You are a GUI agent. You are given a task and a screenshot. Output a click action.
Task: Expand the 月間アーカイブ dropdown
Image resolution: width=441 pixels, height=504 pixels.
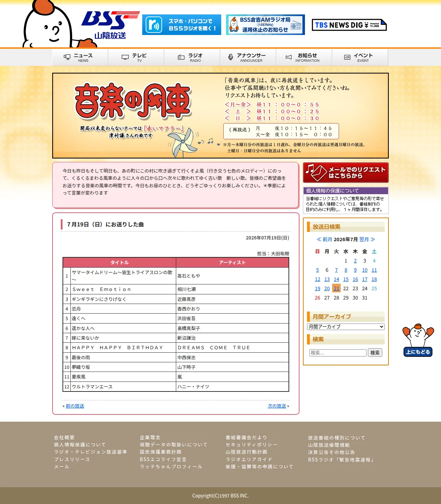click(346, 327)
